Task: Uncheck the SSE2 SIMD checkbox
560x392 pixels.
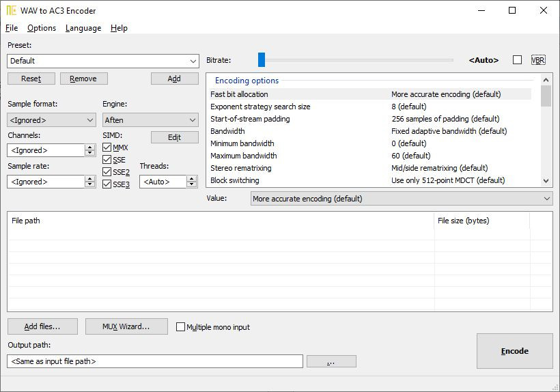Action: coord(107,171)
